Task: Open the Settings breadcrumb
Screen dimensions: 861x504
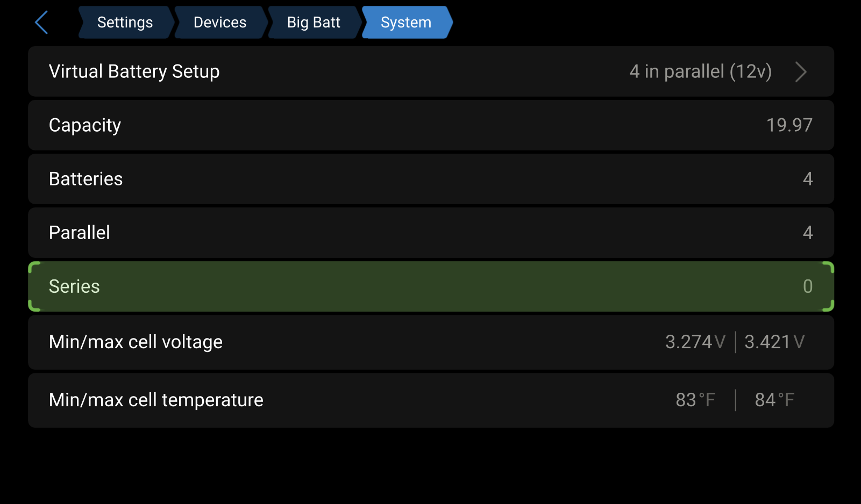Action: (125, 23)
